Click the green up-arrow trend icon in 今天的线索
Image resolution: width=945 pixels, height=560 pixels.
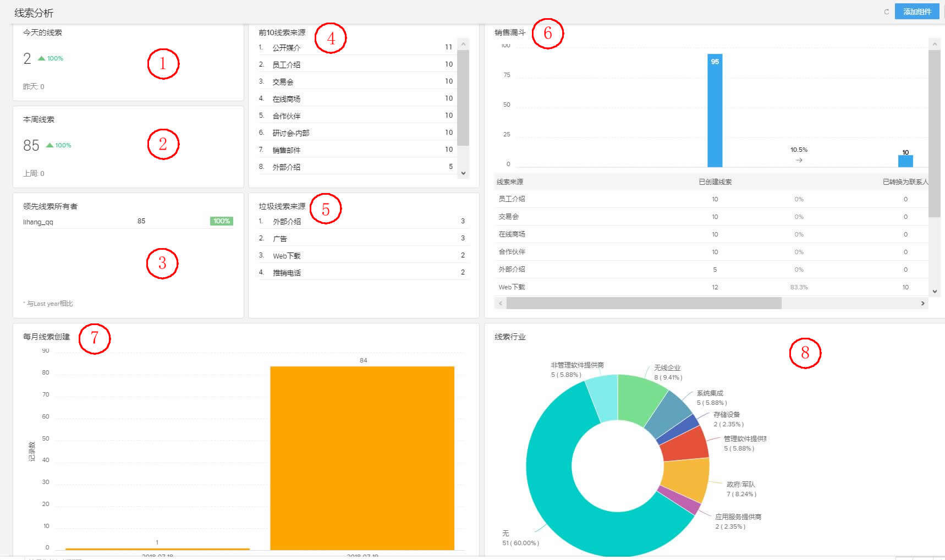pyautogui.click(x=42, y=58)
